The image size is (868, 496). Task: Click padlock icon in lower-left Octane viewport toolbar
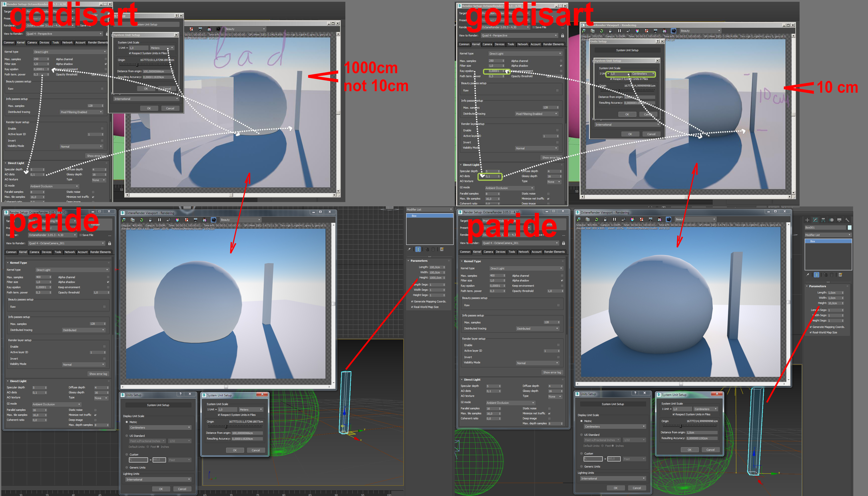pyautogui.click(x=150, y=220)
